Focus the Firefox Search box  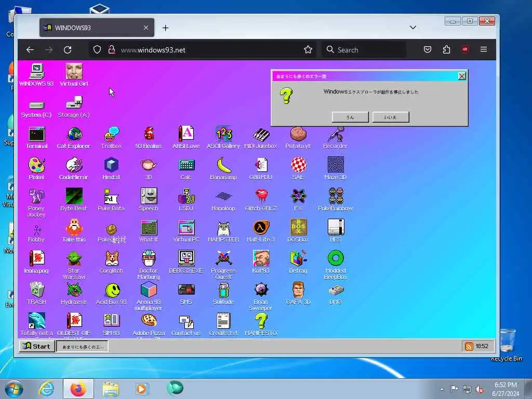364,50
